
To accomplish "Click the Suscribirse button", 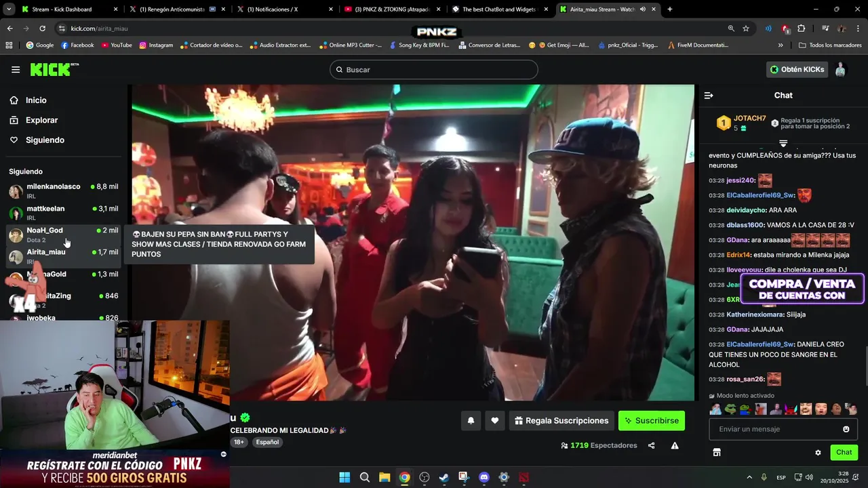I will point(652,421).
